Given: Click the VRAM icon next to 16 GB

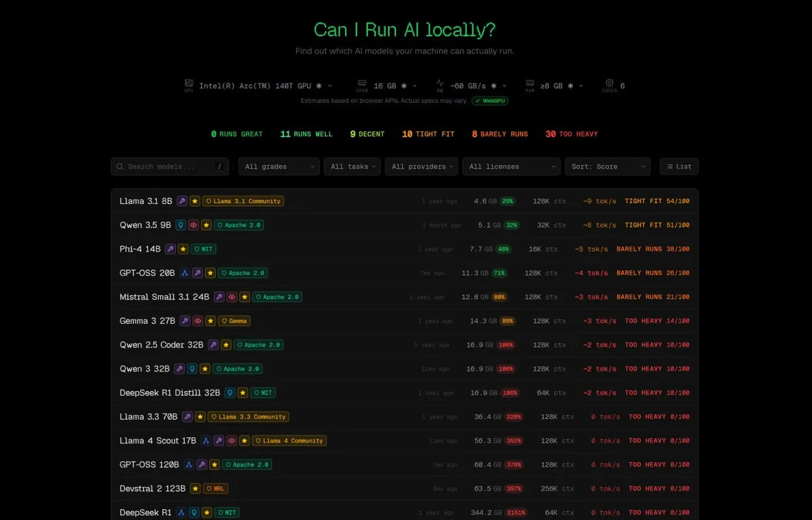Looking at the screenshot, I should tap(362, 84).
